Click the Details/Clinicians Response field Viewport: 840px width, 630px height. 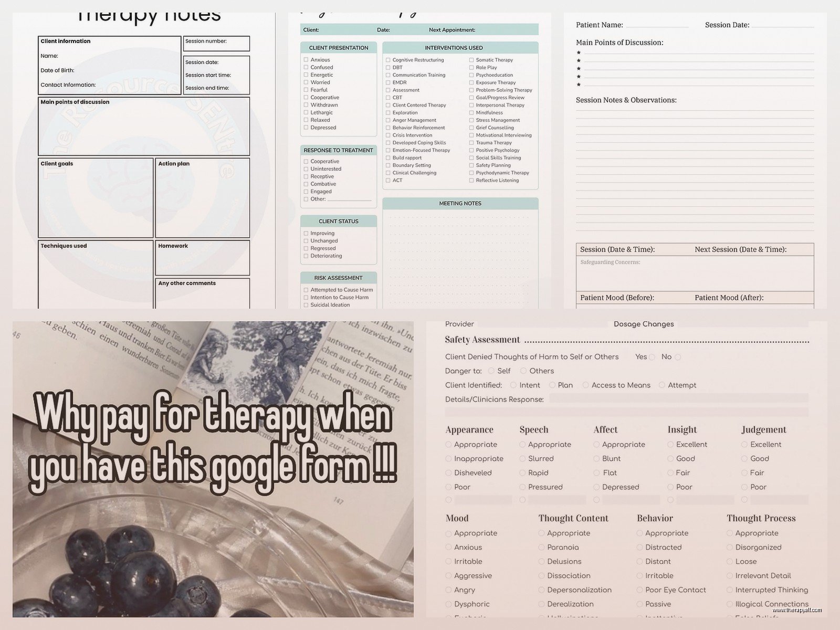(x=679, y=399)
